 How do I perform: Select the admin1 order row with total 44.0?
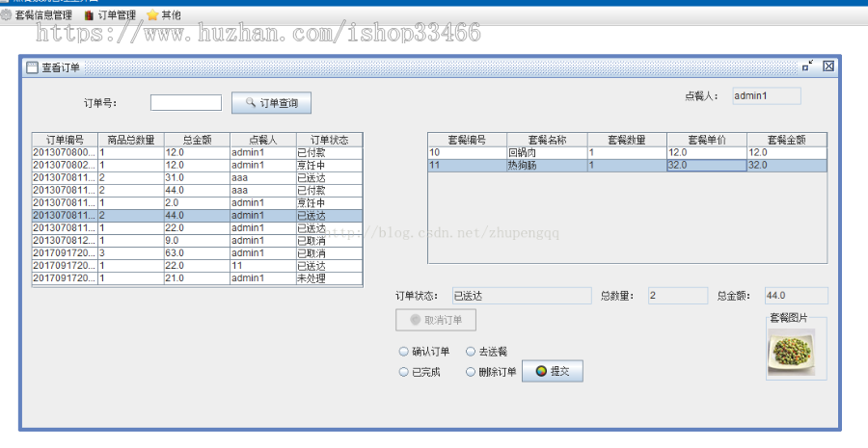197,216
